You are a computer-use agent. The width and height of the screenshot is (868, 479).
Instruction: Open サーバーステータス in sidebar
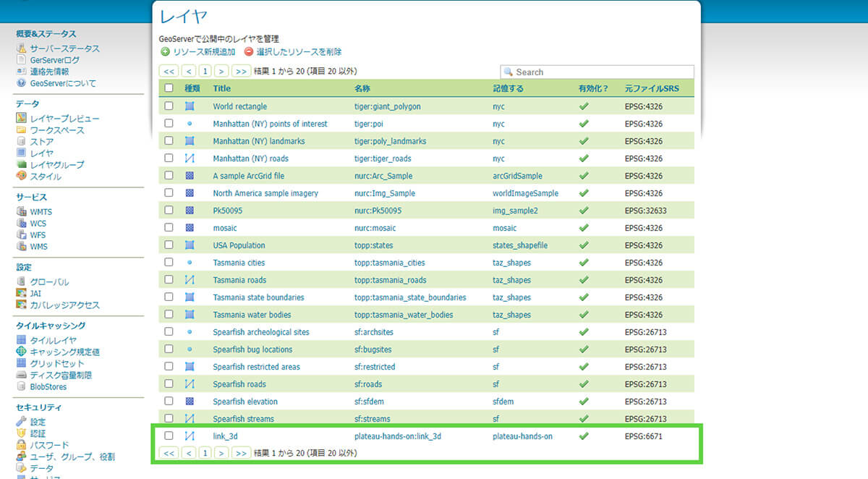(x=64, y=48)
